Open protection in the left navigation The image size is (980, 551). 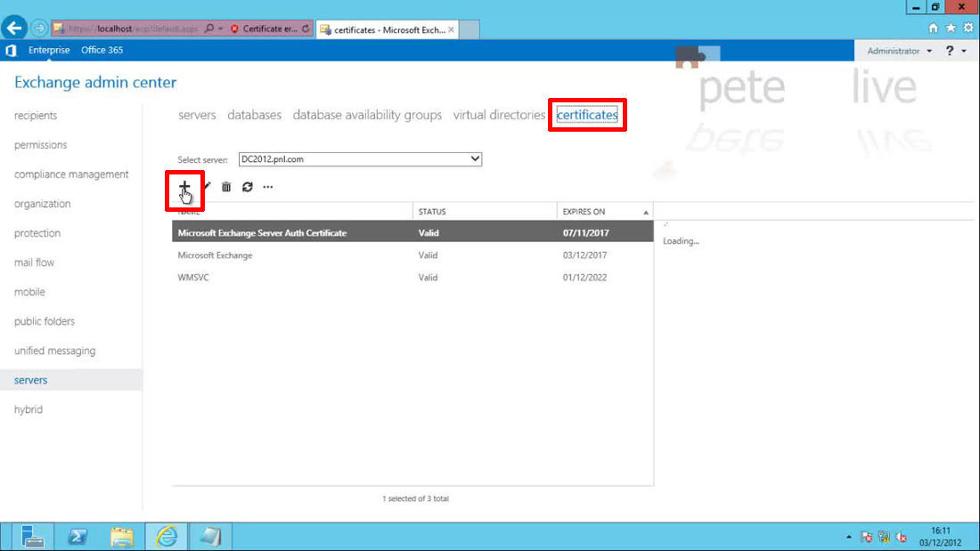click(37, 233)
